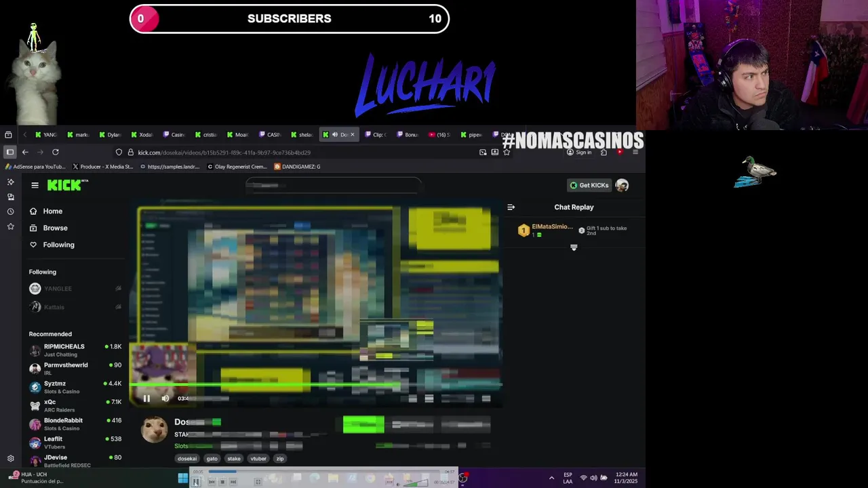Open browser sidebar settings gear
The height and width of the screenshot is (488, 868).
(x=10, y=459)
